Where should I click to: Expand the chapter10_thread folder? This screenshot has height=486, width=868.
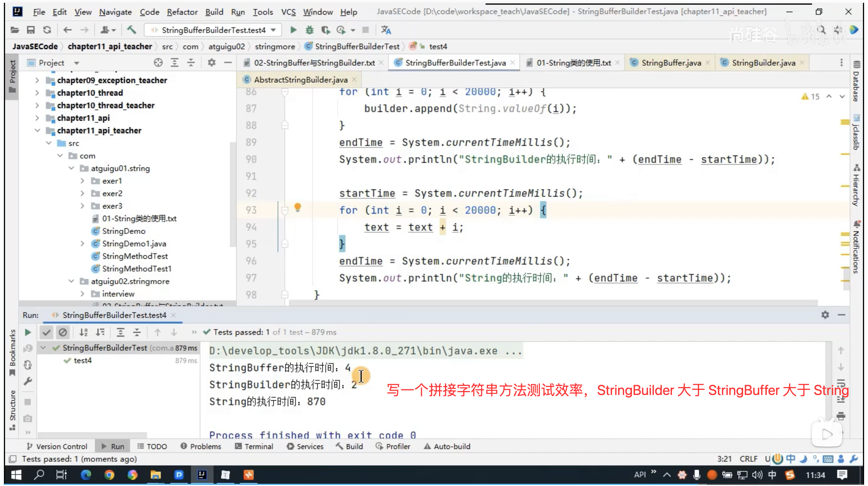coord(37,93)
